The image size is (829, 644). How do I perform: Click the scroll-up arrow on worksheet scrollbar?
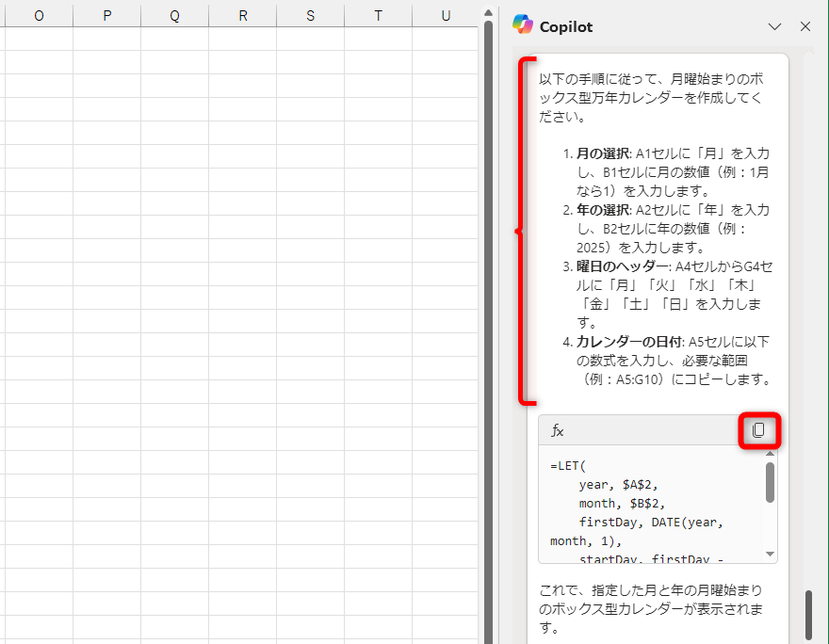(x=488, y=13)
